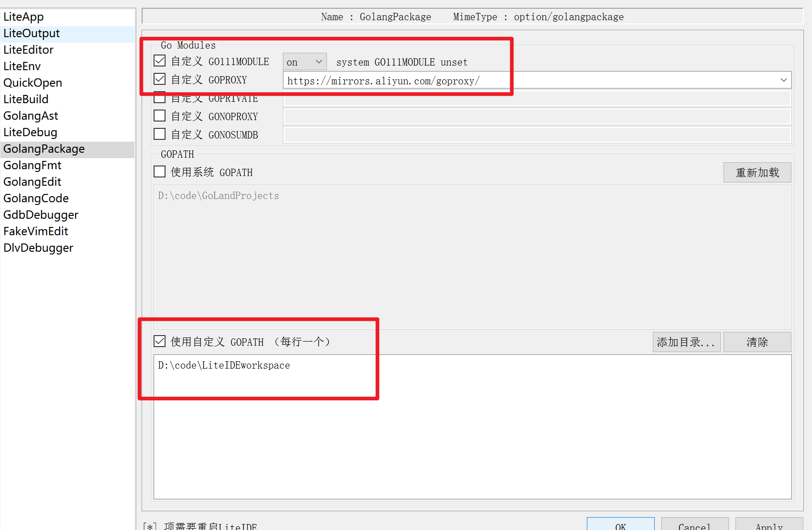Check the 自定义 GONOPROXY option

point(159,116)
